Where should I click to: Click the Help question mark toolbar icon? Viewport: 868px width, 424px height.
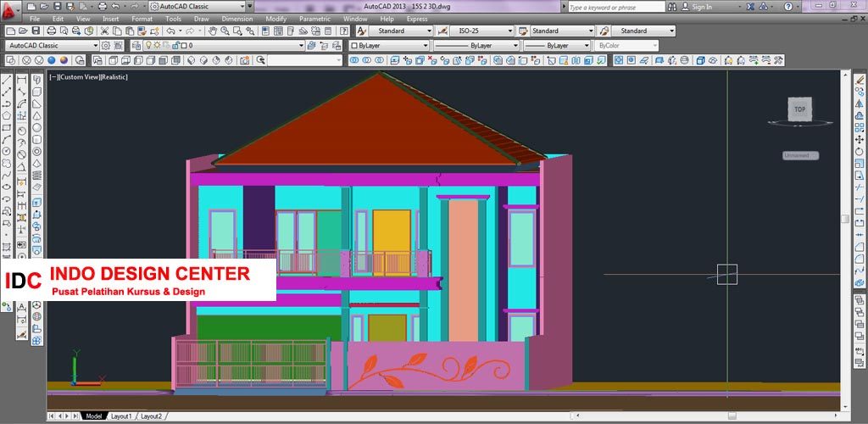344,31
